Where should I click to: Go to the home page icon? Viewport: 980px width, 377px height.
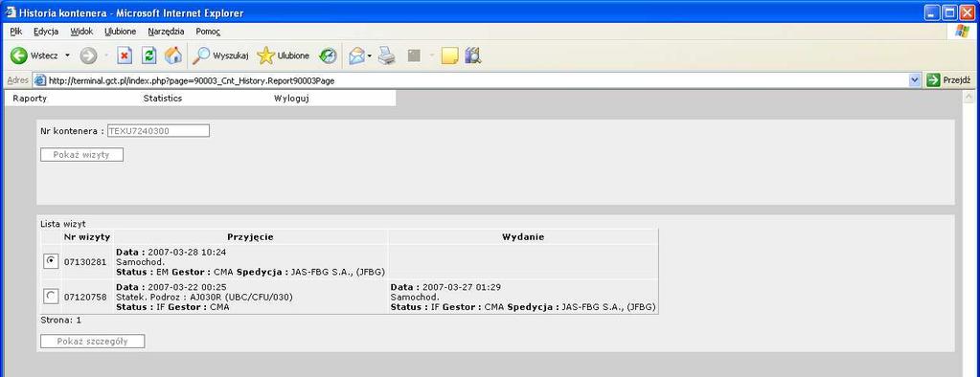tap(173, 55)
